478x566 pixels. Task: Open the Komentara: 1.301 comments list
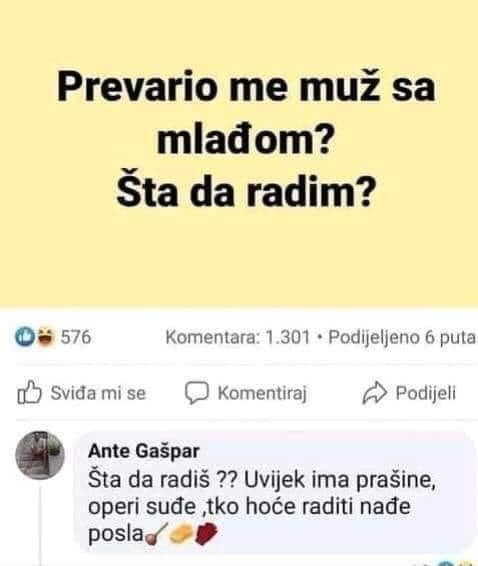[238, 338]
